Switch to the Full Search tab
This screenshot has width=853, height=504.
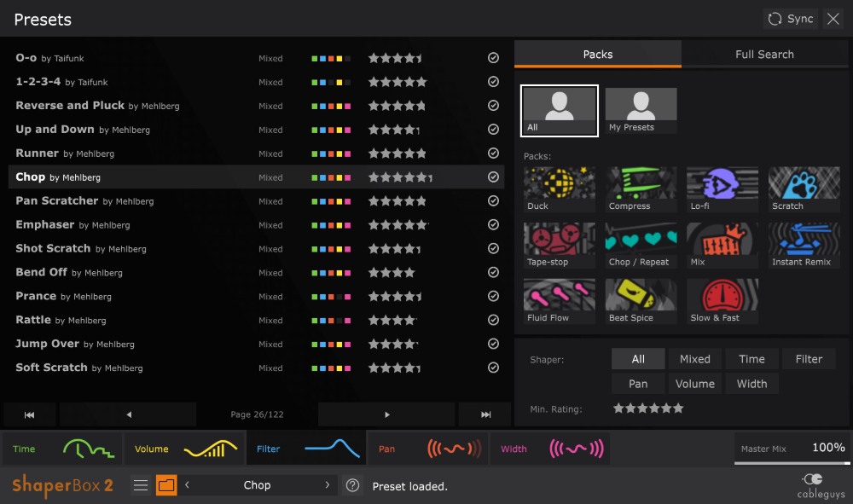coord(764,54)
